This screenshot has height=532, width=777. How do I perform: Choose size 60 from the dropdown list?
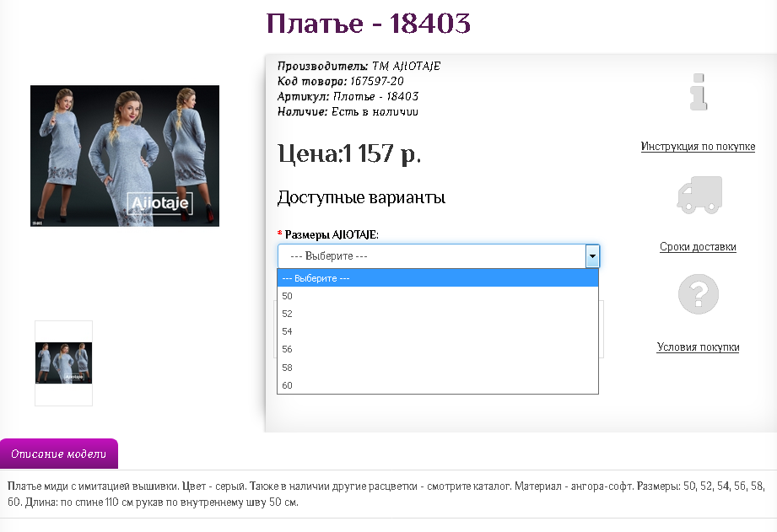click(438, 385)
